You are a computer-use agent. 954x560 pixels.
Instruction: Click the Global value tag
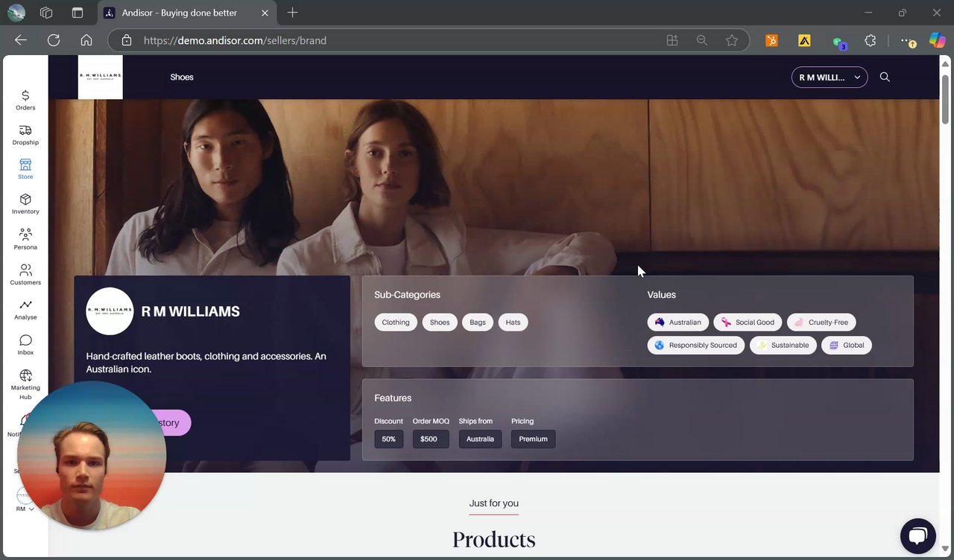pyautogui.click(x=847, y=346)
